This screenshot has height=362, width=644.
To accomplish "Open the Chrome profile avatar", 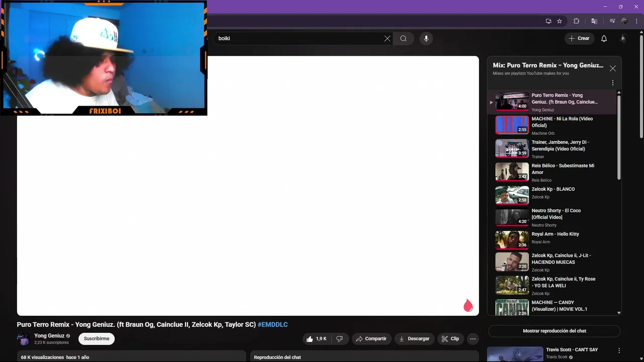I will (x=624, y=21).
